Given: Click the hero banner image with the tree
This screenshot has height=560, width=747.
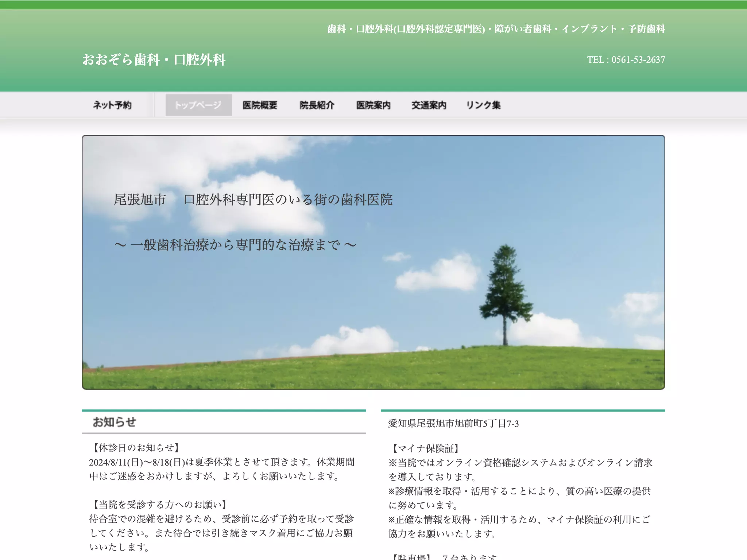Looking at the screenshot, I should coord(373,262).
